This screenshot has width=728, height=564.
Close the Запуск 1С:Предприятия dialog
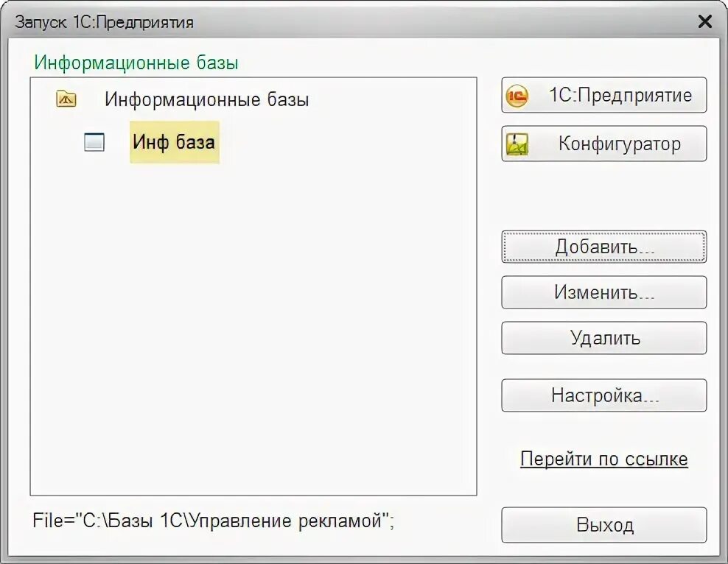point(704,21)
